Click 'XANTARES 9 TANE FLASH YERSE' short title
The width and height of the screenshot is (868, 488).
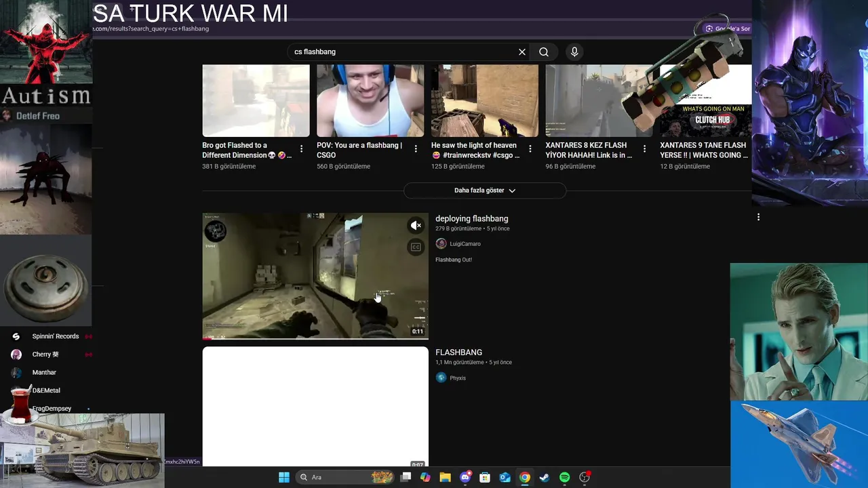(704, 150)
